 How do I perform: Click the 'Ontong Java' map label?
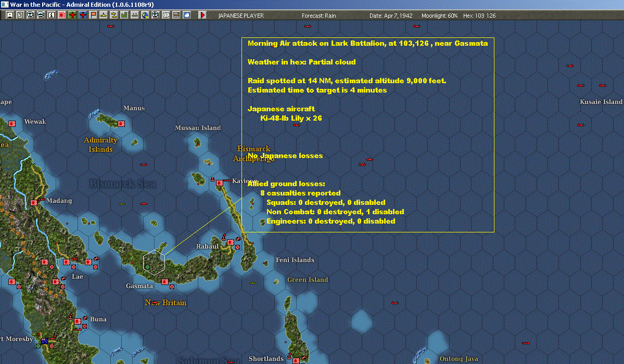pyautogui.click(x=459, y=359)
